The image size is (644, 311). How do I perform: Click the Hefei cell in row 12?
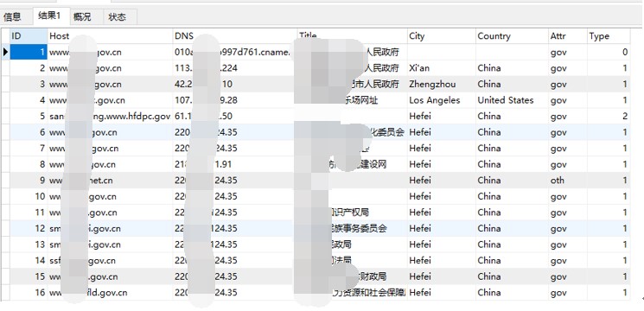442,228
